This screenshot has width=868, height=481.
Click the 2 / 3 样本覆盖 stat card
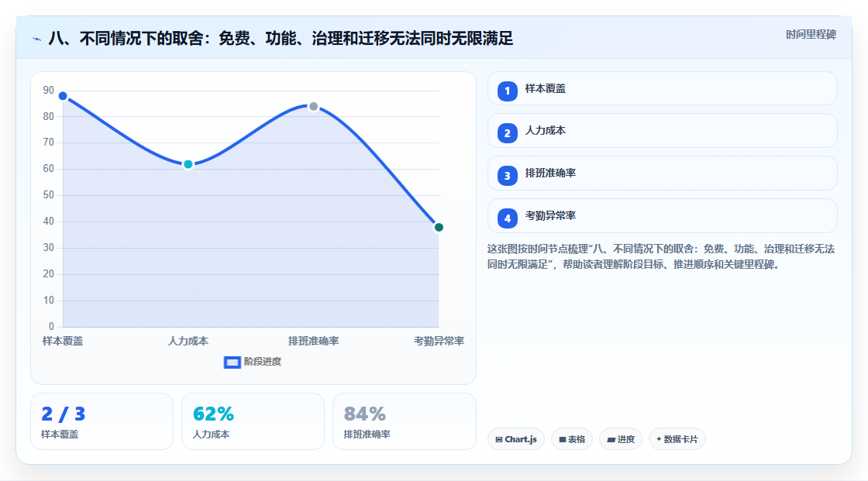tap(102, 421)
